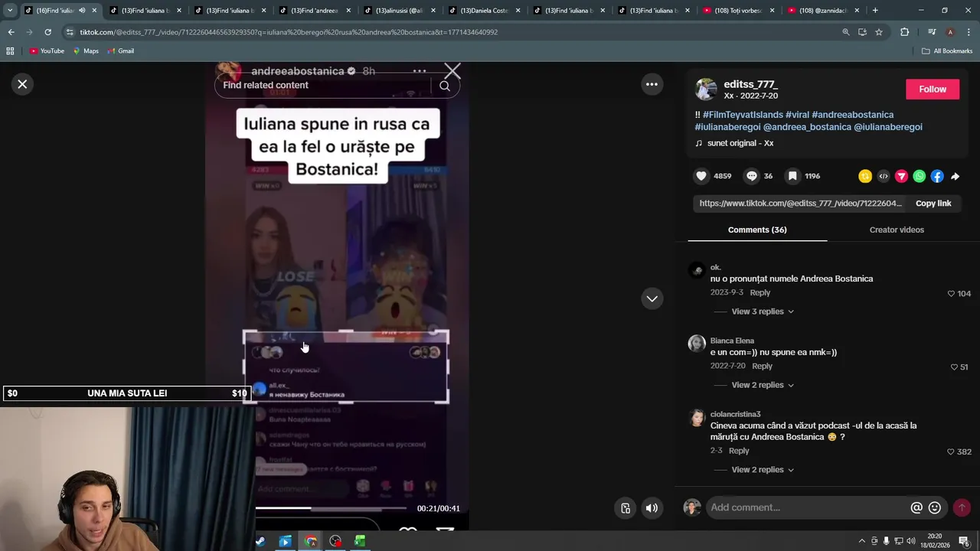The image size is (980, 551).
Task: Open a new browser tab
Action: (x=875, y=11)
